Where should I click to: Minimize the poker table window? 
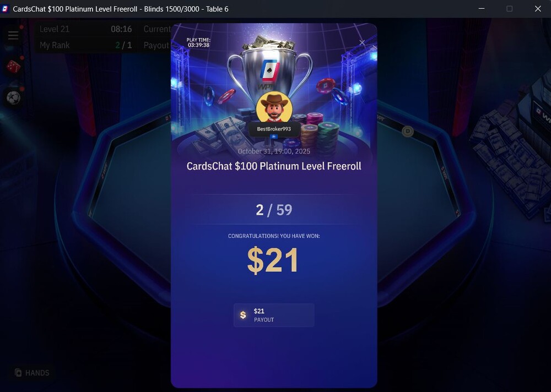(x=482, y=9)
